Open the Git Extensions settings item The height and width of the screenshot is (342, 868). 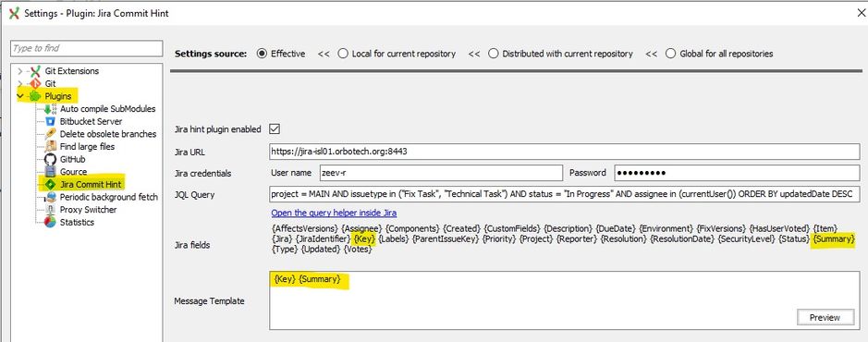72,71
